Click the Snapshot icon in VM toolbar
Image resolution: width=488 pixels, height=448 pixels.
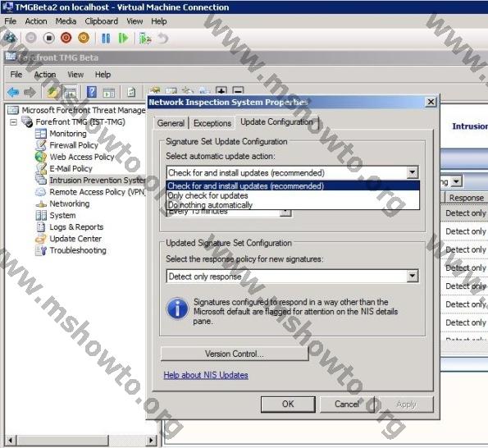pyautogui.click(x=145, y=39)
